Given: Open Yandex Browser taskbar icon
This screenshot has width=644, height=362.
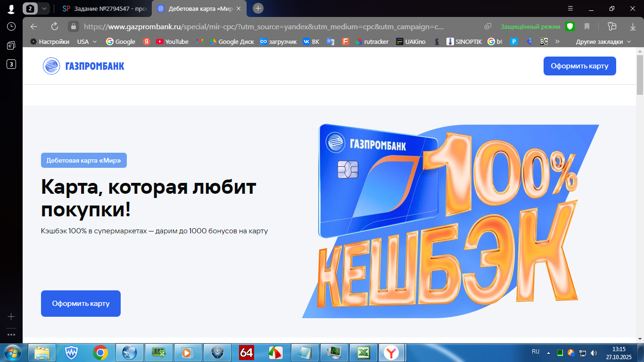Looking at the screenshot, I should coord(391,352).
